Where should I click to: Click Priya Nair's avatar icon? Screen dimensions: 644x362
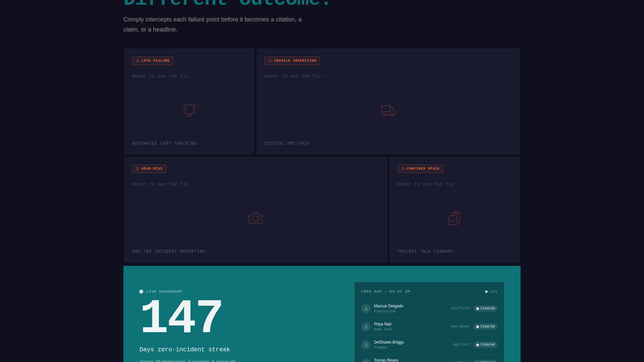366,327
